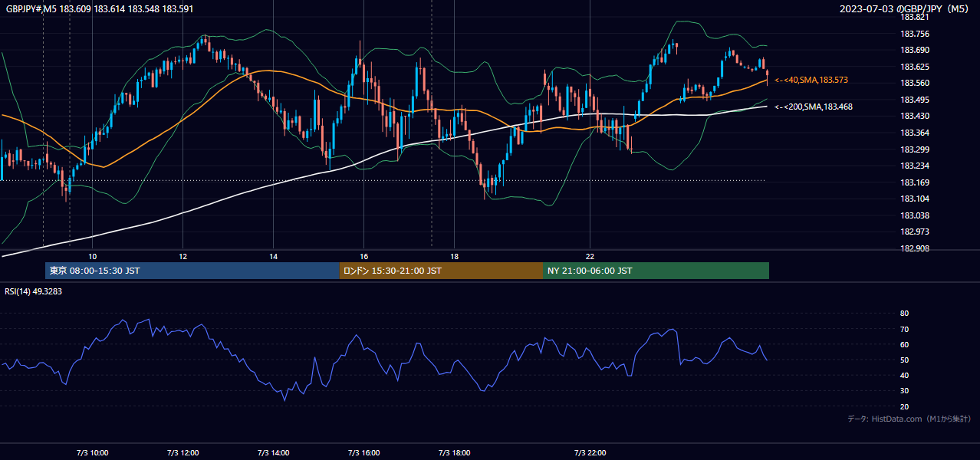The width and height of the screenshot is (980, 460).
Task: Click the 183.038 price axis label
Action: pyautogui.click(x=914, y=215)
